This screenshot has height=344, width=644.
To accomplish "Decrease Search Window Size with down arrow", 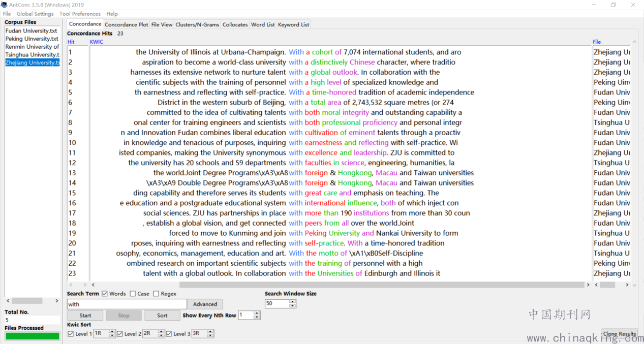I will (x=292, y=306).
